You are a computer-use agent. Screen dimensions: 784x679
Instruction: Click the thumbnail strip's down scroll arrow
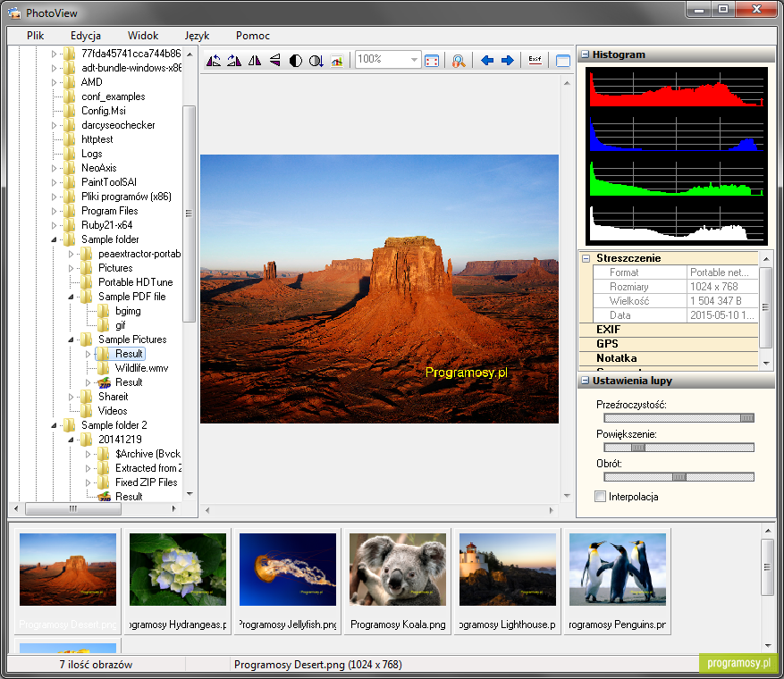[x=768, y=646]
